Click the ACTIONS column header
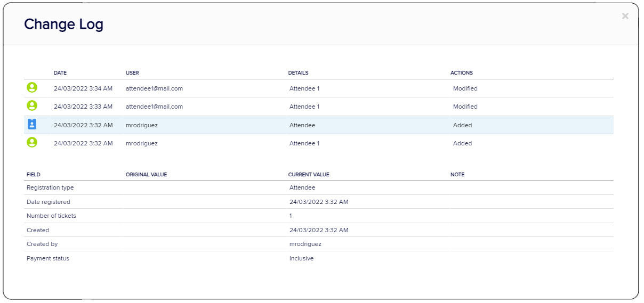Image resolution: width=644 pixels, height=303 pixels. 462,73
